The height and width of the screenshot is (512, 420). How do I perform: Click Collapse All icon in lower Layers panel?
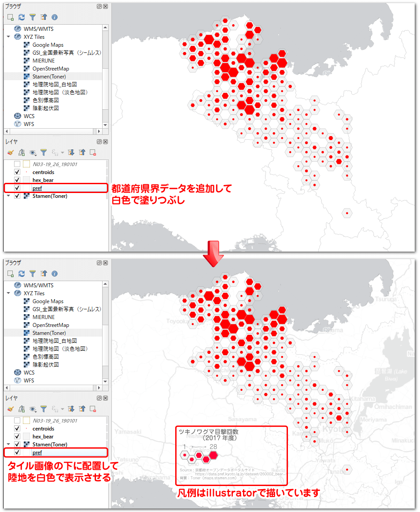point(82,409)
